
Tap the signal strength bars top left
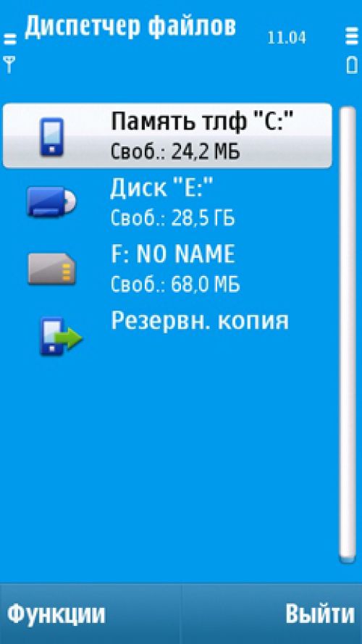10,39
